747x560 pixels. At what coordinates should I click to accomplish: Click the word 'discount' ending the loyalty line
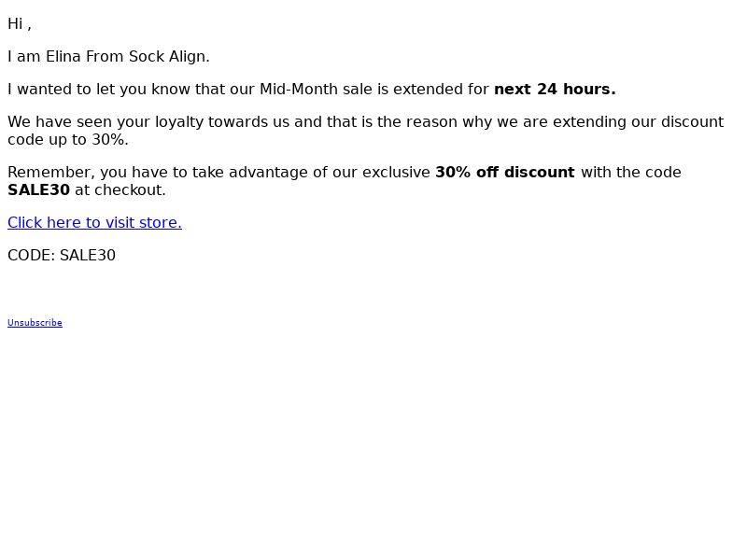tap(692, 122)
